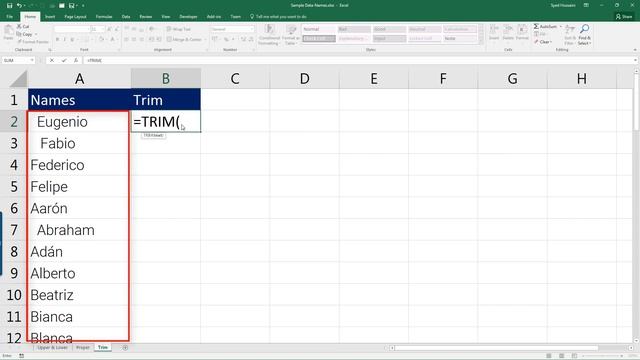Click the Cancel formula X button
This screenshot has height=360, width=640.
(x=52, y=60)
